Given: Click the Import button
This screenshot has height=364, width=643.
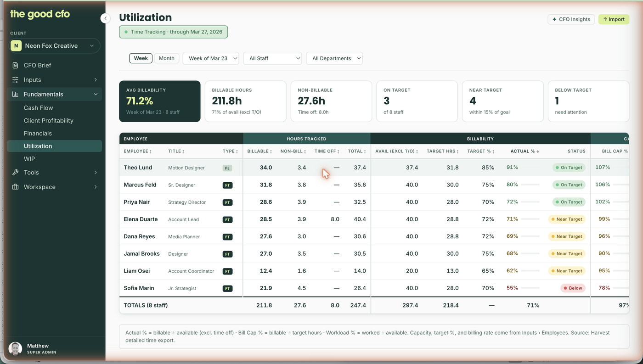Looking at the screenshot, I should pos(614,19).
